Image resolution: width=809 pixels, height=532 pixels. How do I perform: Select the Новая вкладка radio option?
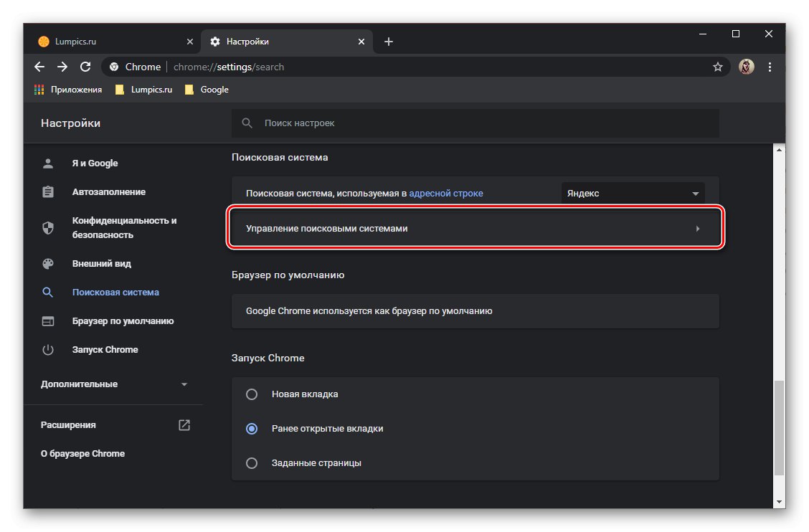coord(252,394)
